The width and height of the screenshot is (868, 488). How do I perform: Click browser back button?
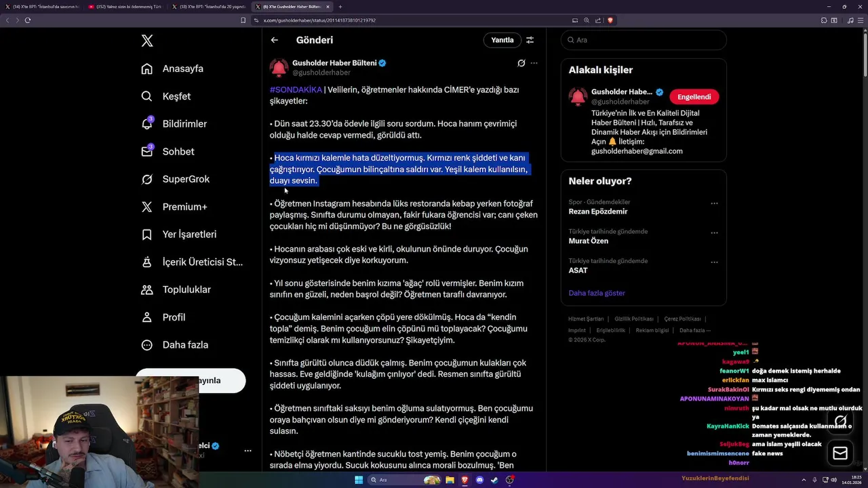point(7,20)
